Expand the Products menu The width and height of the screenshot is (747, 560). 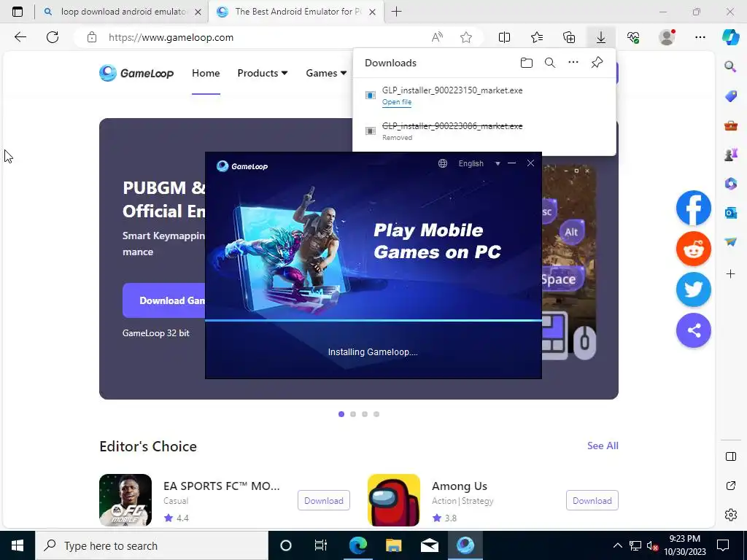pyautogui.click(x=263, y=73)
